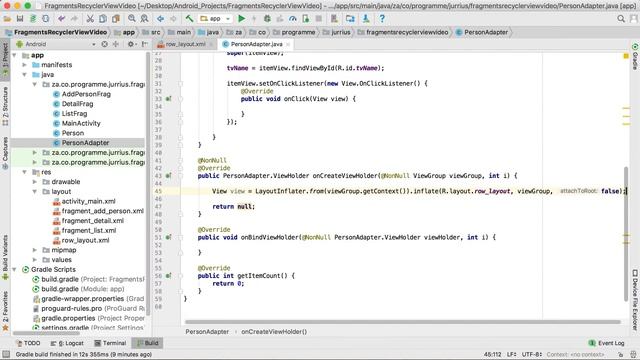
Task: Expand the mipmap folder
Action: pos(35,250)
